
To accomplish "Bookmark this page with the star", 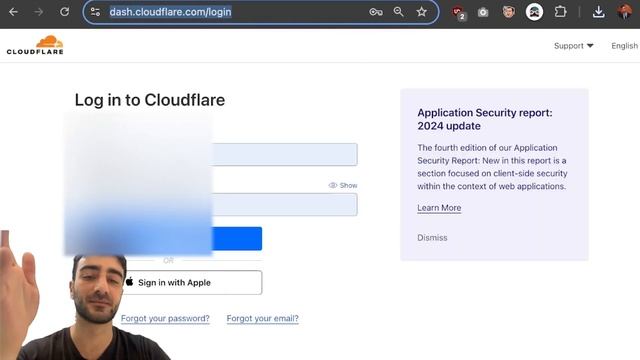I will [x=422, y=12].
